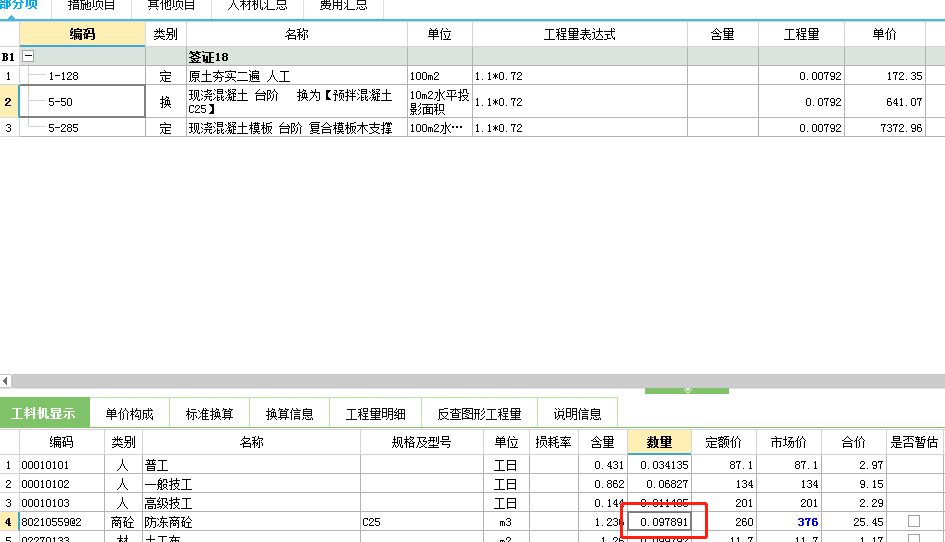Open the 其他项目 tab

171,6
